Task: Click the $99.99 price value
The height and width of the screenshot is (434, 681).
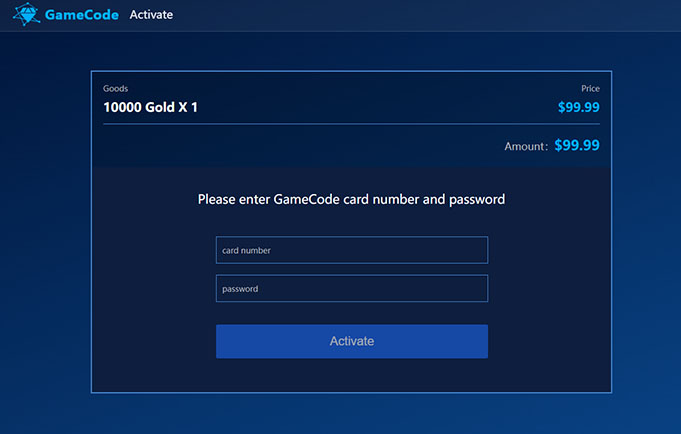Action: point(579,107)
